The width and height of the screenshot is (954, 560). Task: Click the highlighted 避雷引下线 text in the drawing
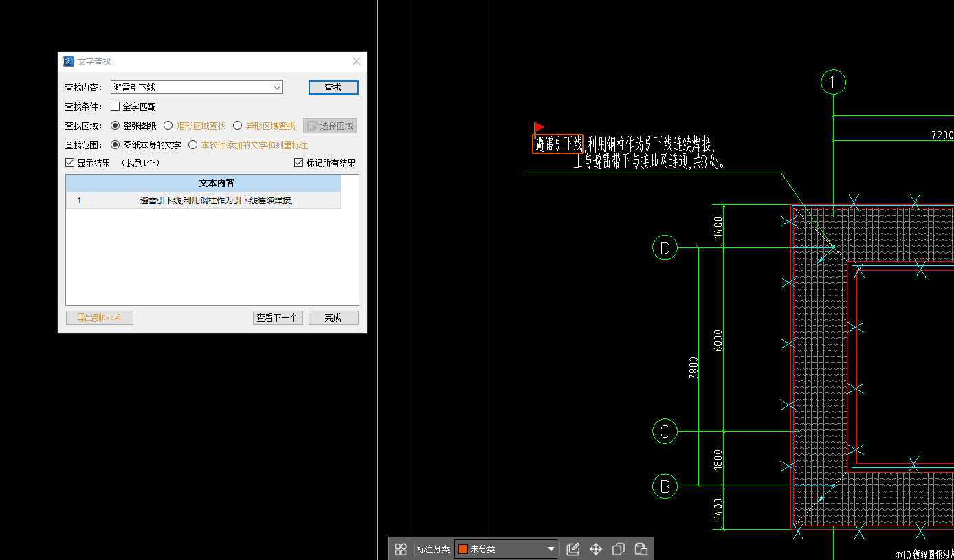(x=558, y=144)
